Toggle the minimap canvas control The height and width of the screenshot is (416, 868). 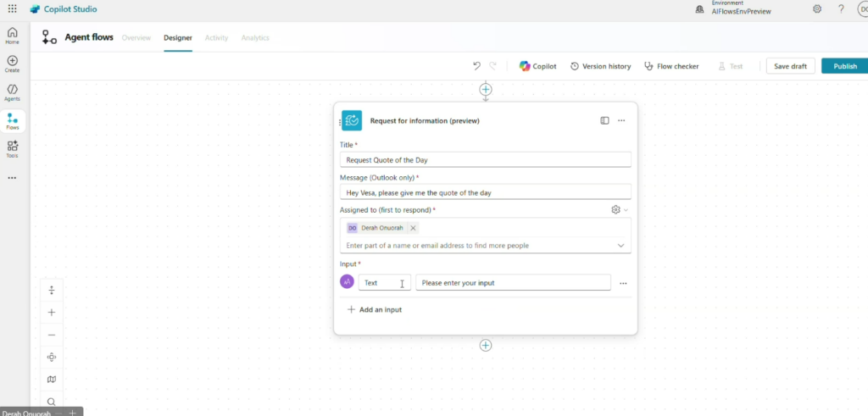coord(52,380)
